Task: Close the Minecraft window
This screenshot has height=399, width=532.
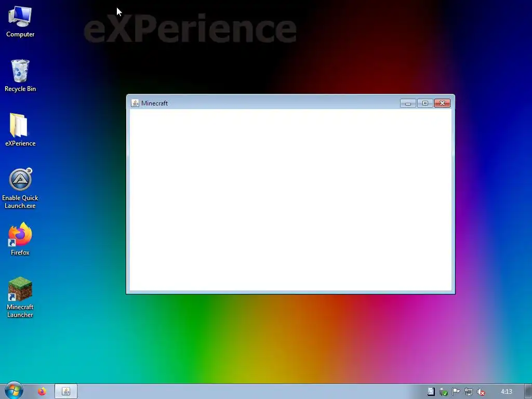Action: pos(443,103)
